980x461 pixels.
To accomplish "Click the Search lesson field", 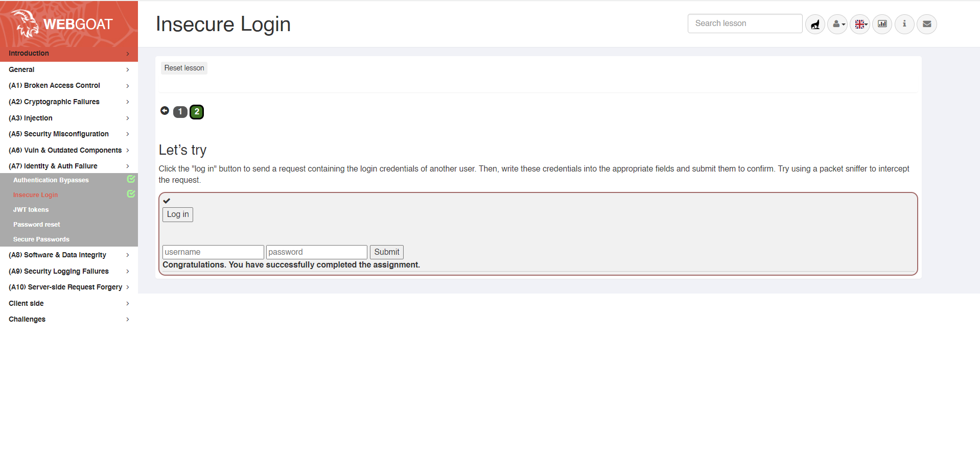I will [745, 23].
